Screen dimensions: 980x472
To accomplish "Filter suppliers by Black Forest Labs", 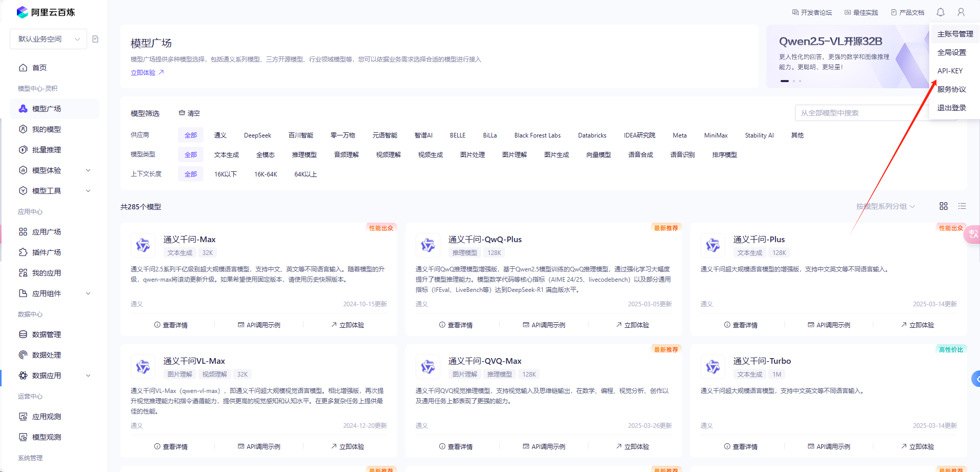I will tap(537, 135).
